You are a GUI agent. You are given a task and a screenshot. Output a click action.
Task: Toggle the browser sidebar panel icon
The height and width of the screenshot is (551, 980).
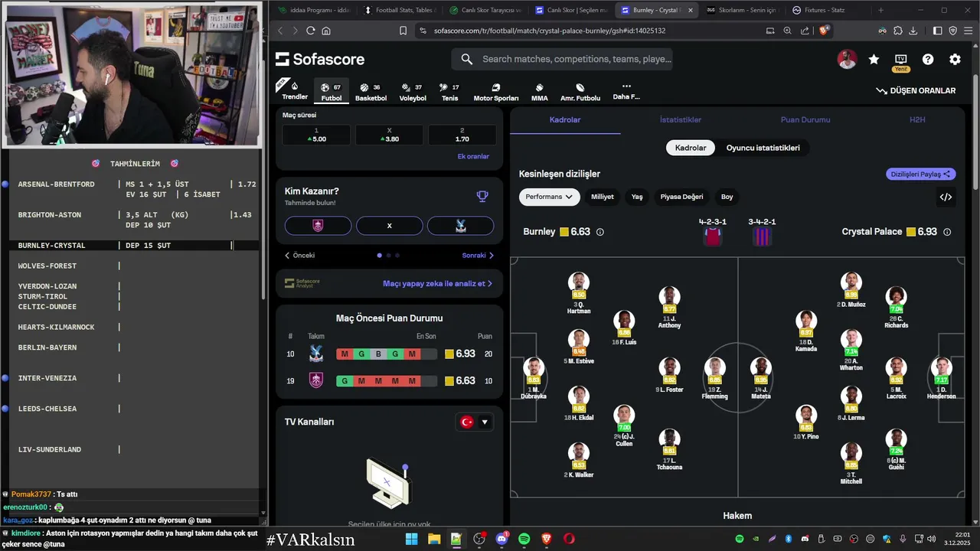pos(937,31)
